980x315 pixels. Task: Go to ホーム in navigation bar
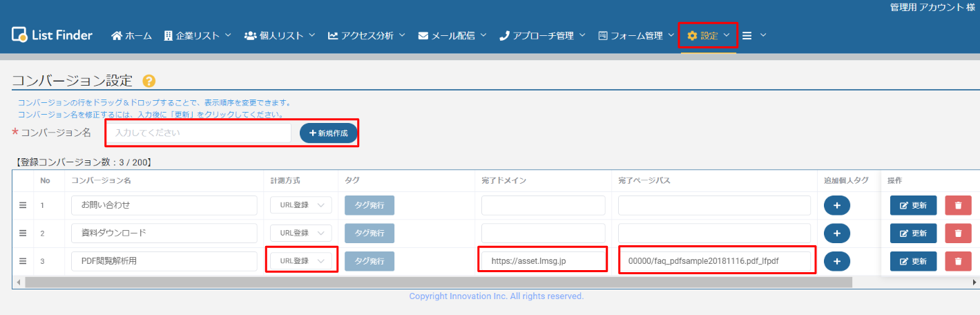point(131,35)
